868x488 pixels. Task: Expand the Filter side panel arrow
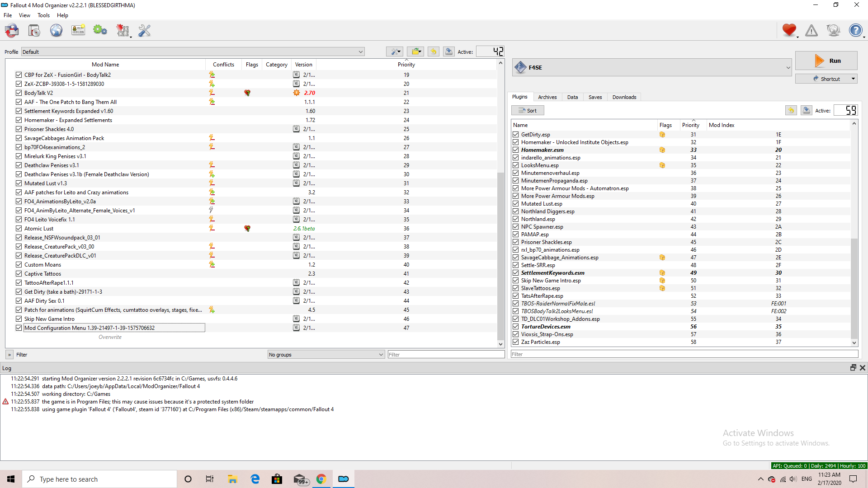(9, 355)
